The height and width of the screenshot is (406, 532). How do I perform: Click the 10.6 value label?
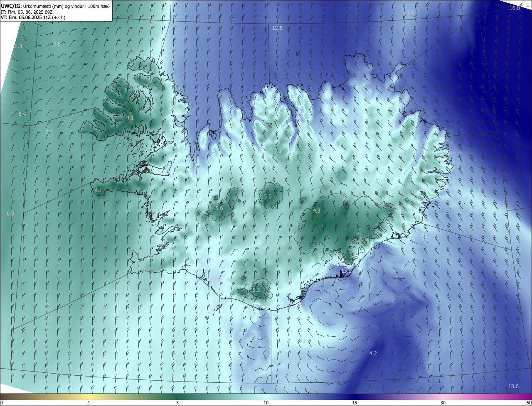[x=215, y=280]
